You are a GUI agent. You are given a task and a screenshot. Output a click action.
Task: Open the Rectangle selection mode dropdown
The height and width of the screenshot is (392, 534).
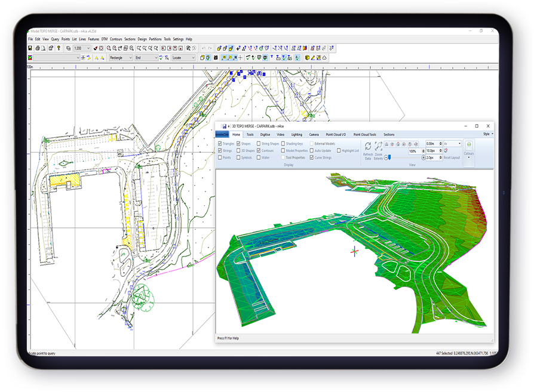click(x=130, y=57)
